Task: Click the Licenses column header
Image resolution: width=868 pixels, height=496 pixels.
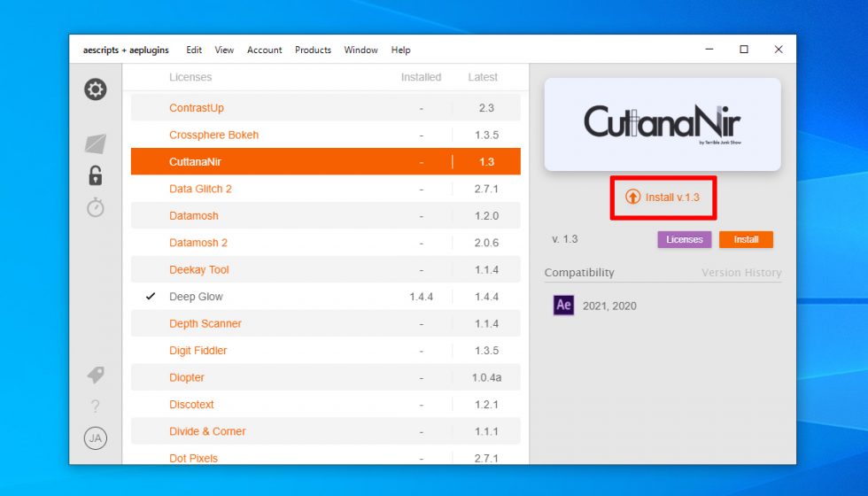Action: coord(190,78)
